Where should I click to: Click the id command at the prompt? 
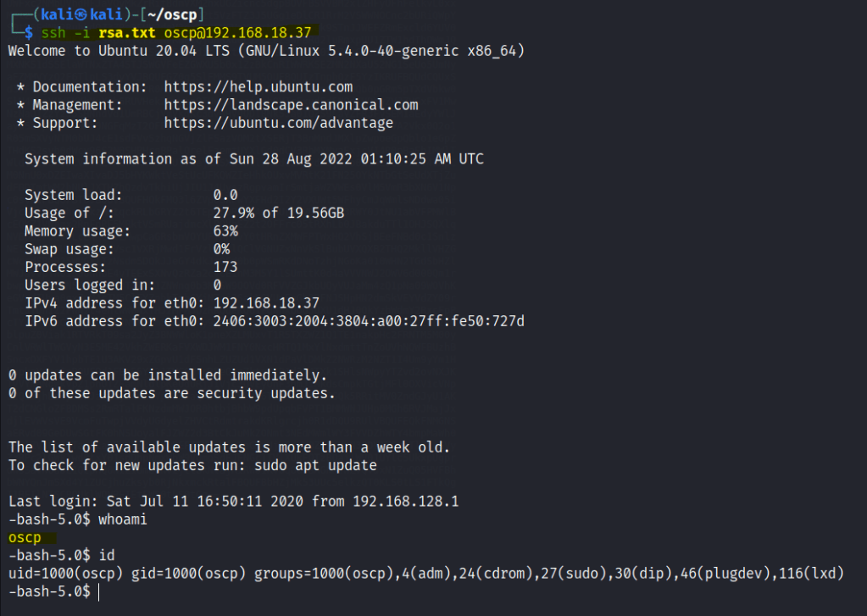[106, 555]
